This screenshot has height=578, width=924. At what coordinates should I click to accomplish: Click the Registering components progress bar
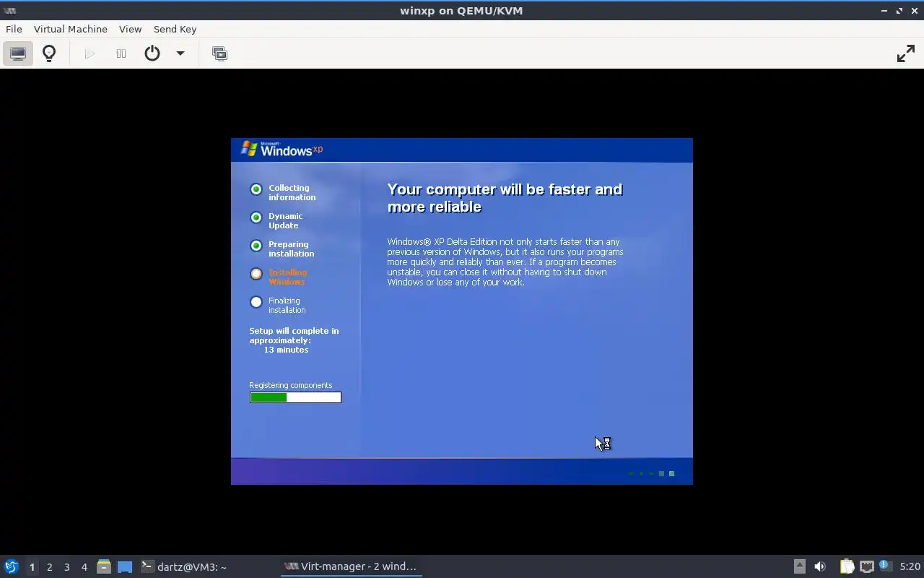295,397
